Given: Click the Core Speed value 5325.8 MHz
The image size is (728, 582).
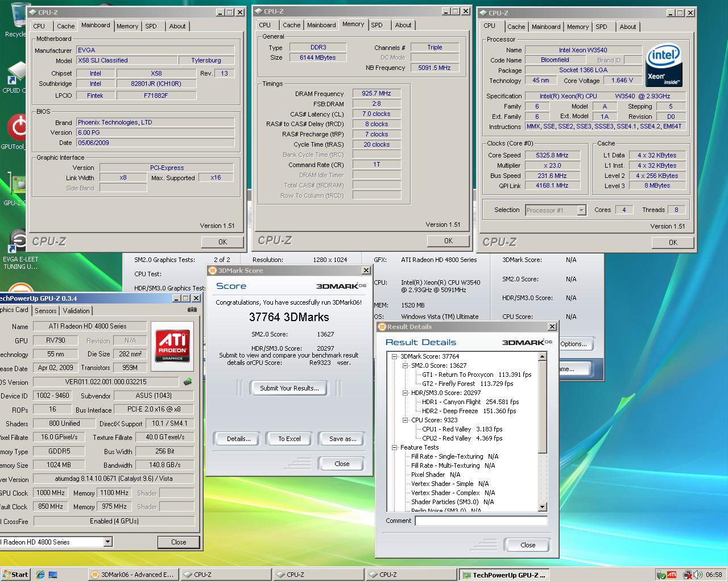Looking at the screenshot, I should tap(552, 155).
